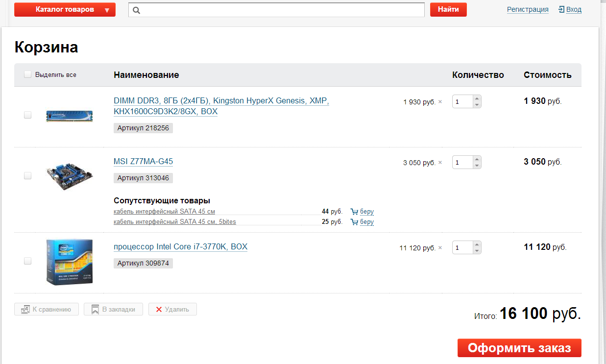Click the В закладки button
This screenshot has height=364, width=606.
coord(113,309)
